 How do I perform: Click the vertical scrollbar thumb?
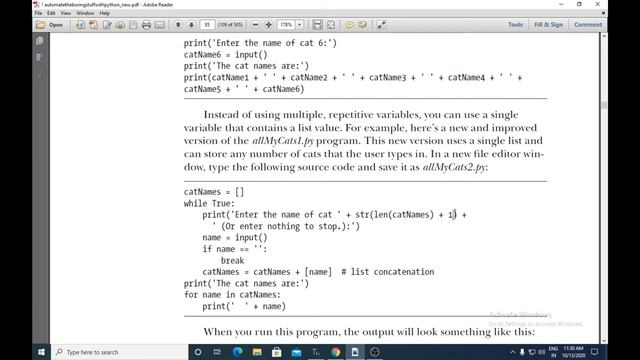604,105
